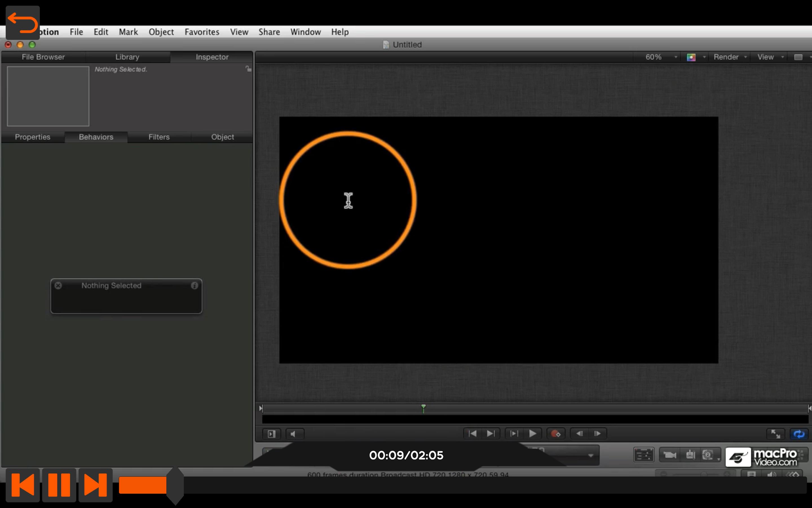Open the Filters inspector pane
Image resolution: width=812 pixels, height=508 pixels.
[x=159, y=137]
